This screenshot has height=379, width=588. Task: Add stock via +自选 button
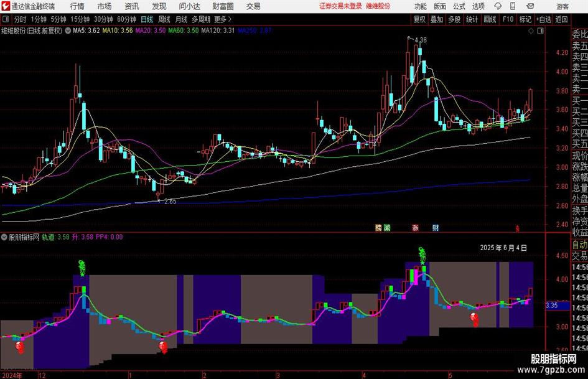pos(543,19)
